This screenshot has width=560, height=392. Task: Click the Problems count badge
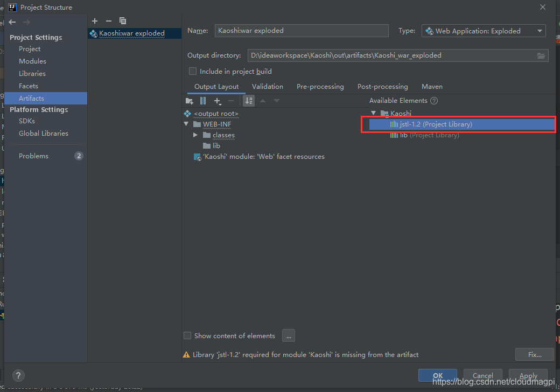[79, 156]
